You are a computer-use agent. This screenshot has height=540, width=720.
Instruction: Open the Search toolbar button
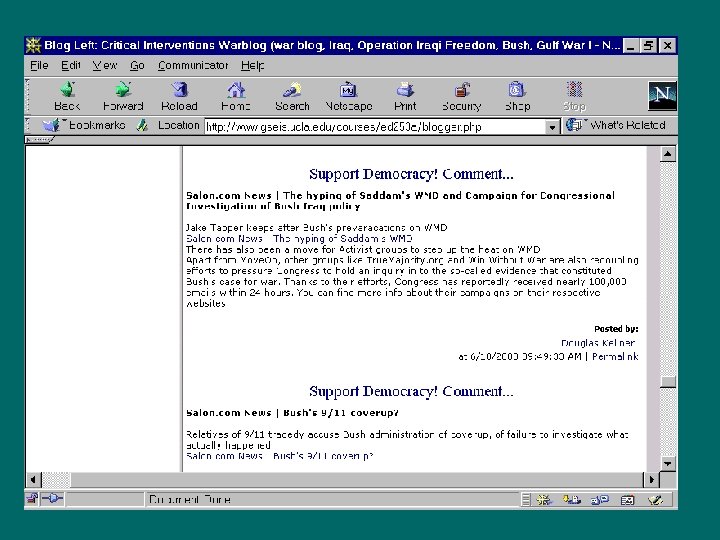pos(292,96)
